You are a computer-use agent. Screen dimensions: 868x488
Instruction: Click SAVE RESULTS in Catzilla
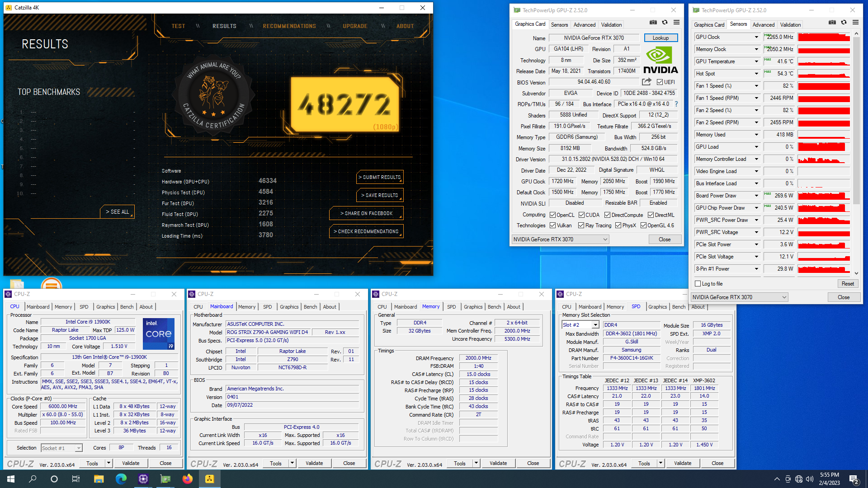pos(380,195)
